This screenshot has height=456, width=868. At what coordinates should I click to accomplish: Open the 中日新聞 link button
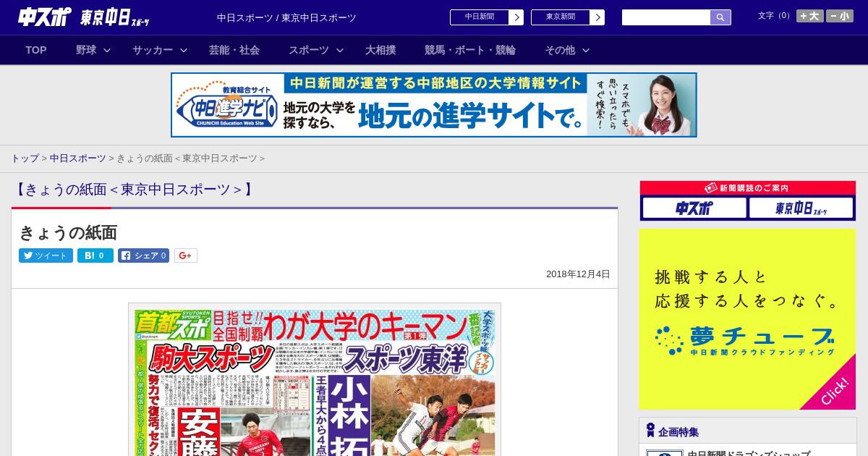pyautogui.click(x=487, y=17)
